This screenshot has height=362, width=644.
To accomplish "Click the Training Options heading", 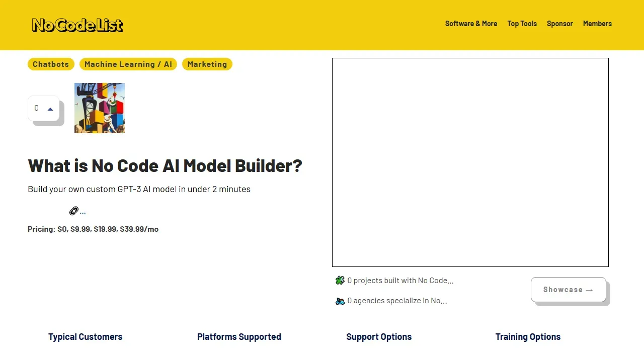I will pyautogui.click(x=528, y=337).
